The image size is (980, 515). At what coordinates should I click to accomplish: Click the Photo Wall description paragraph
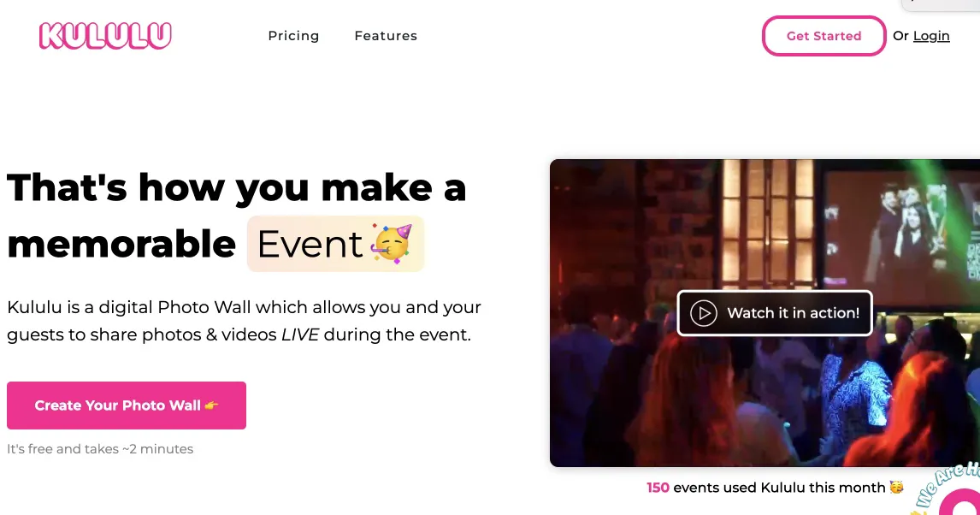tap(244, 321)
